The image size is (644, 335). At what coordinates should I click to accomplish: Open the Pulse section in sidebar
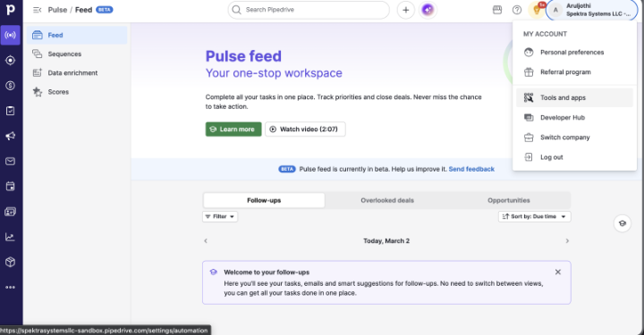[x=10, y=35]
